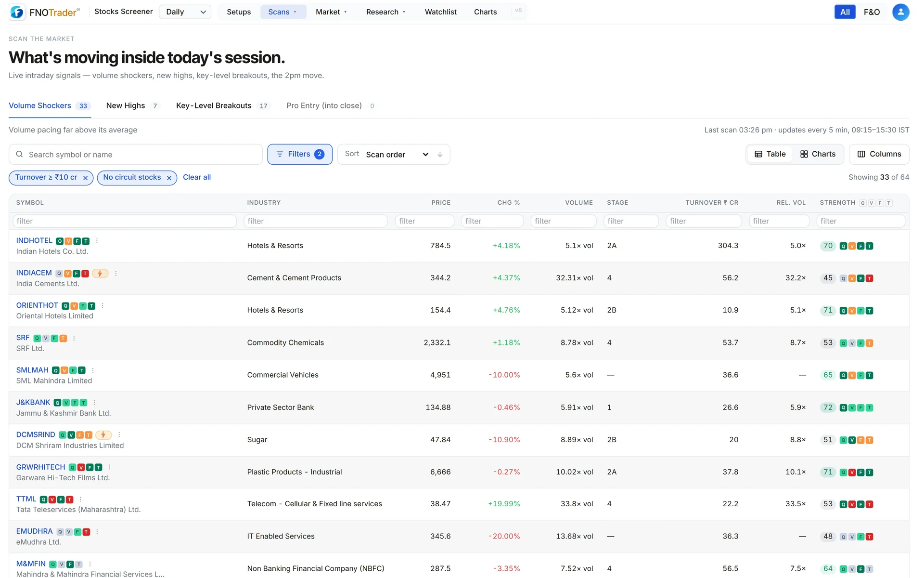Expand the Research menu
The width and height of the screenshot is (924, 578).
(x=385, y=12)
